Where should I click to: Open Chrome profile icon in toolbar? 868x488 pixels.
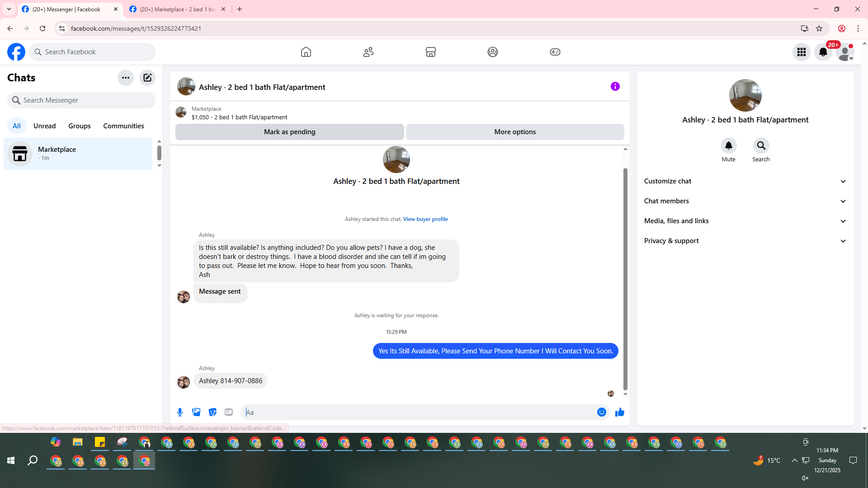(x=842, y=28)
